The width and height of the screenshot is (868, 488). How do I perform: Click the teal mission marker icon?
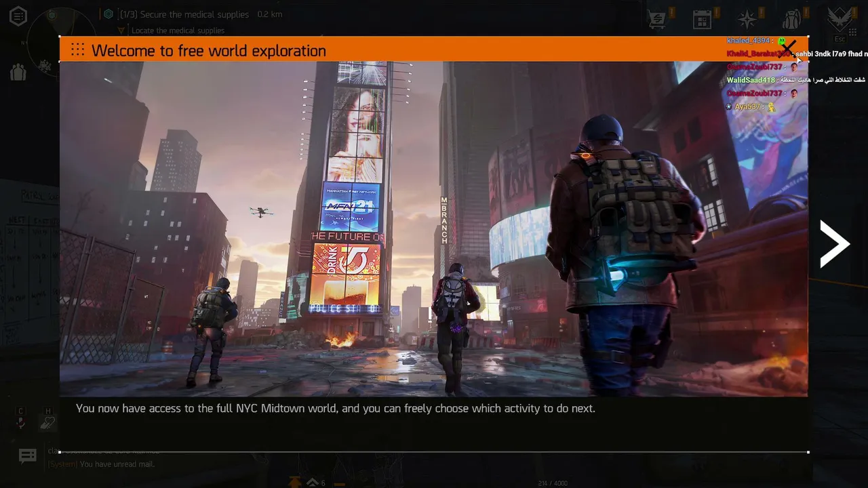coord(108,14)
